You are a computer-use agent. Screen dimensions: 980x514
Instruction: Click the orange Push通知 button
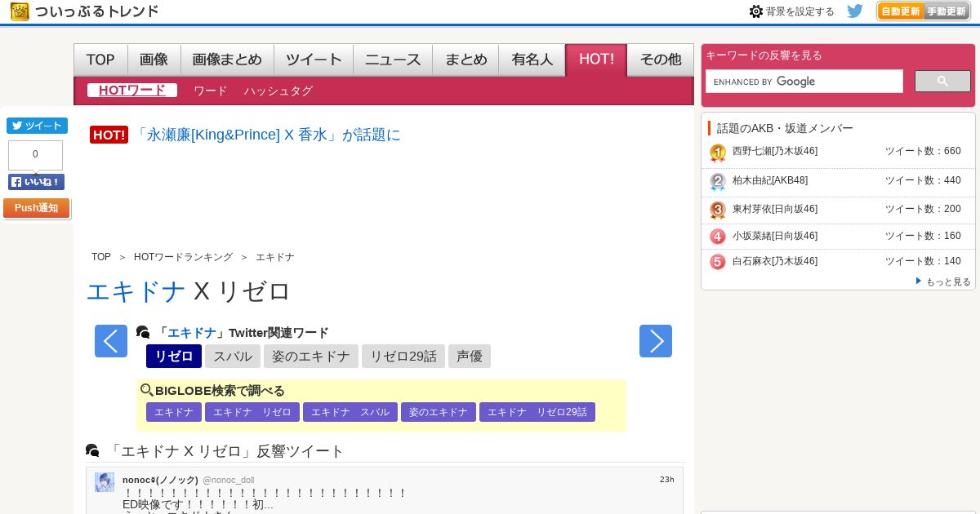[36, 208]
